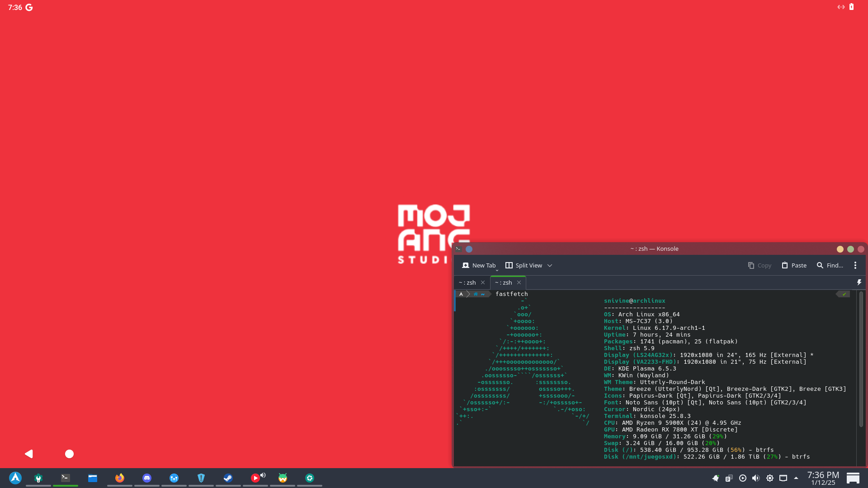
Task: Open the volume control in system tray
Action: pyautogui.click(x=755, y=478)
